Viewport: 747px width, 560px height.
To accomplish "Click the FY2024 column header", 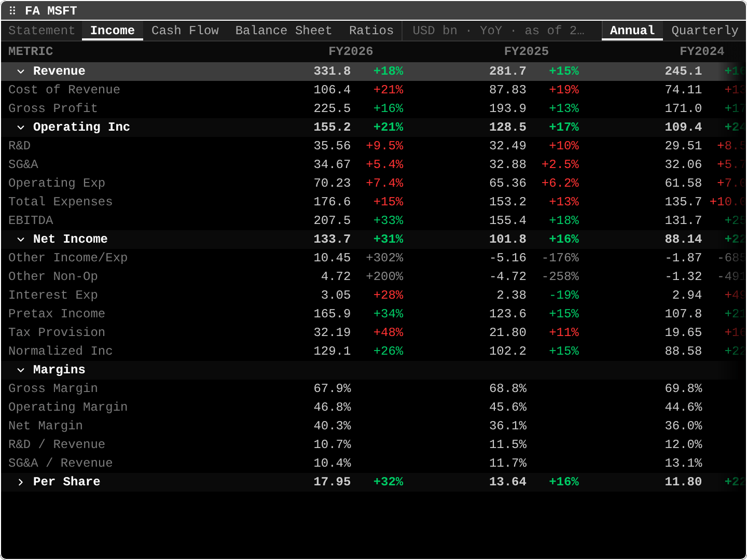I will pyautogui.click(x=702, y=51).
